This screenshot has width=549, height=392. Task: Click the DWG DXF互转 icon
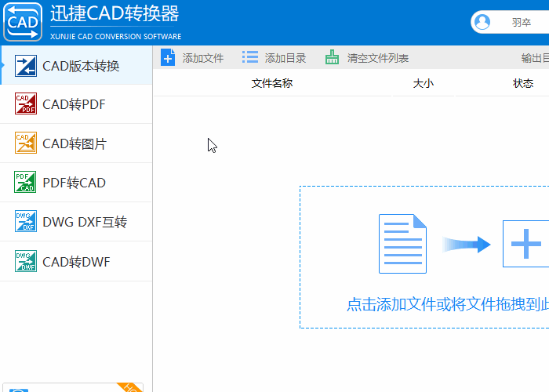pos(26,221)
